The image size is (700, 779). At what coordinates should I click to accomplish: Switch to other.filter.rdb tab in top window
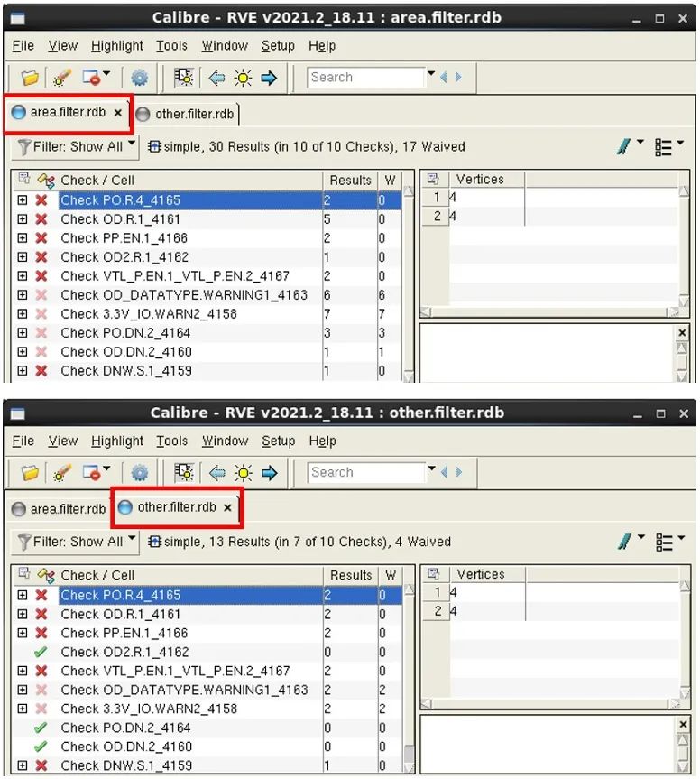point(188,115)
